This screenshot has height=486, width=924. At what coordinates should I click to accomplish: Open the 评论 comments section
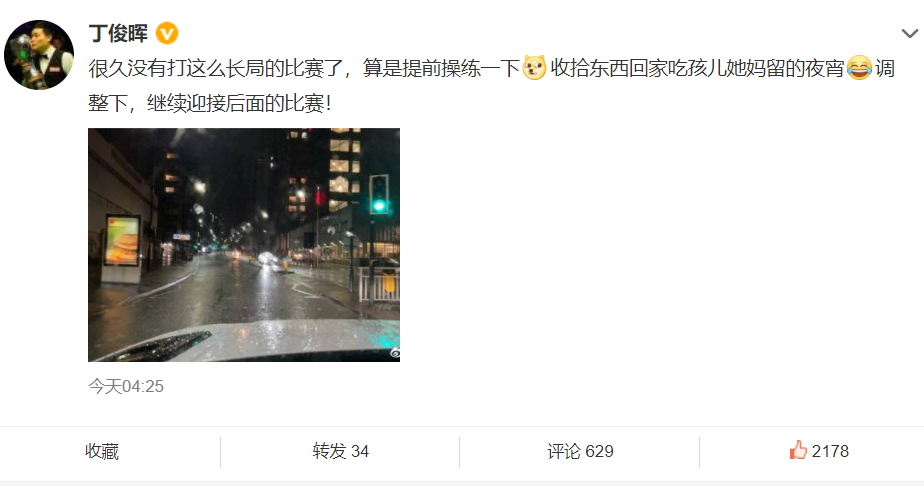[580, 451]
